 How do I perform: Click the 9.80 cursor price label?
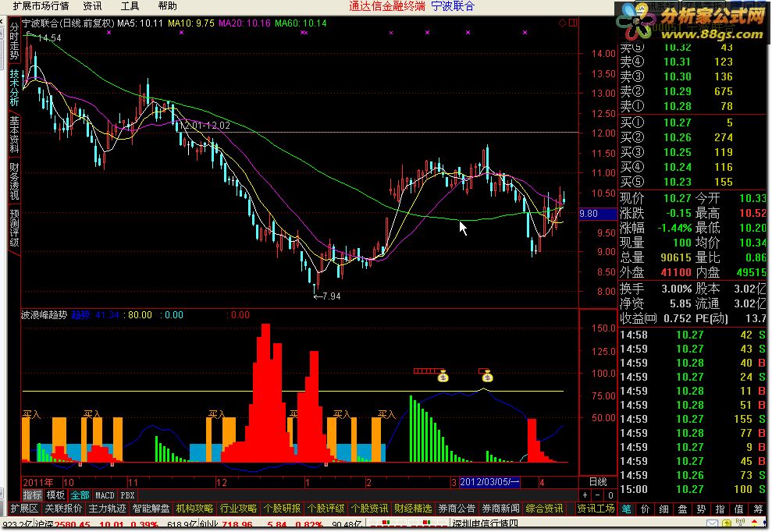tap(598, 214)
